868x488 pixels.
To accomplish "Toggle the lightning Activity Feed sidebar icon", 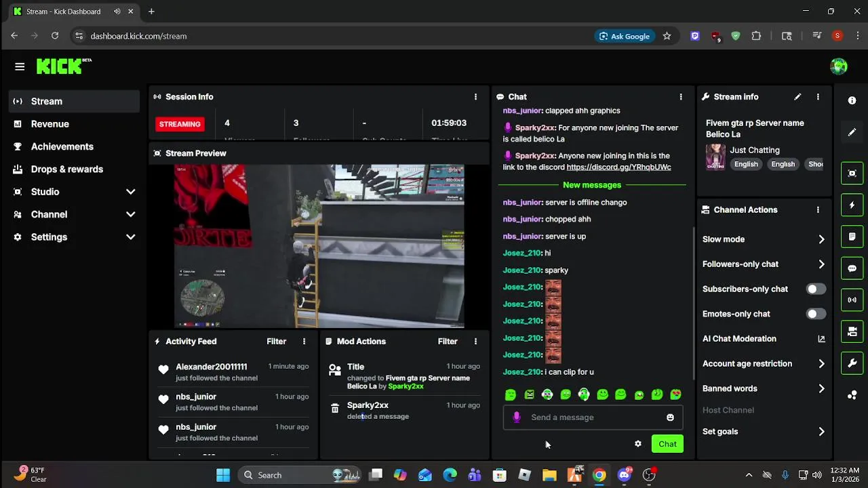I will tap(852, 205).
